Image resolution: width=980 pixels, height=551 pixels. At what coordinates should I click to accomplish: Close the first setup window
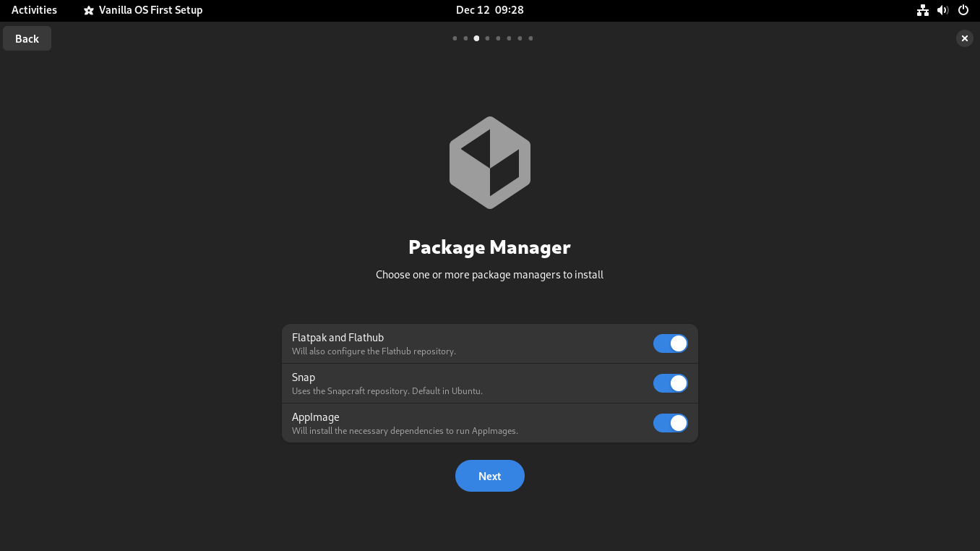click(x=964, y=38)
